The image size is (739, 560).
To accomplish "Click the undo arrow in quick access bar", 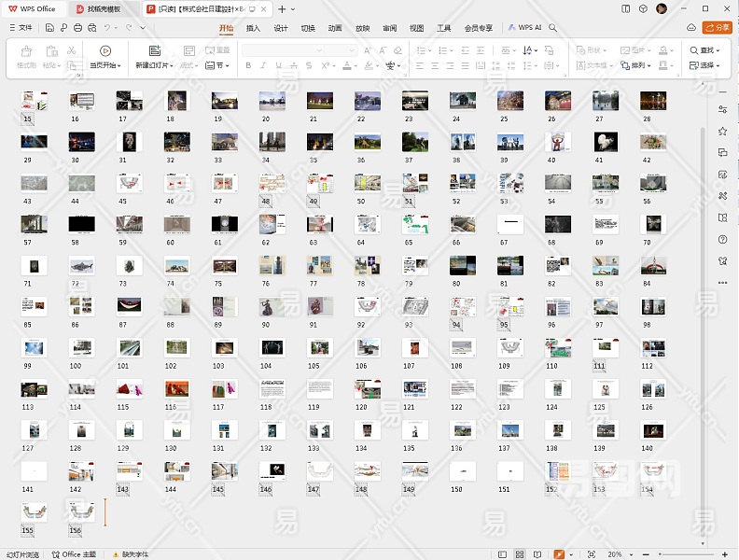I will pyautogui.click(x=108, y=28).
